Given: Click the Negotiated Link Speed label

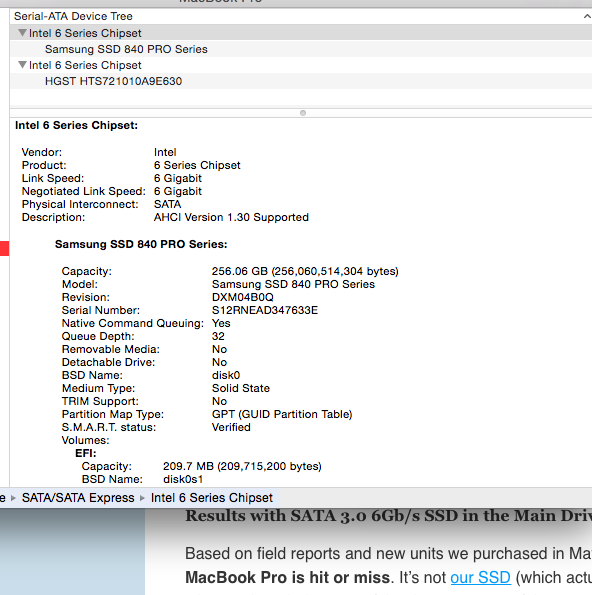Looking at the screenshot, I should pyautogui.click(x=84, y=191).
